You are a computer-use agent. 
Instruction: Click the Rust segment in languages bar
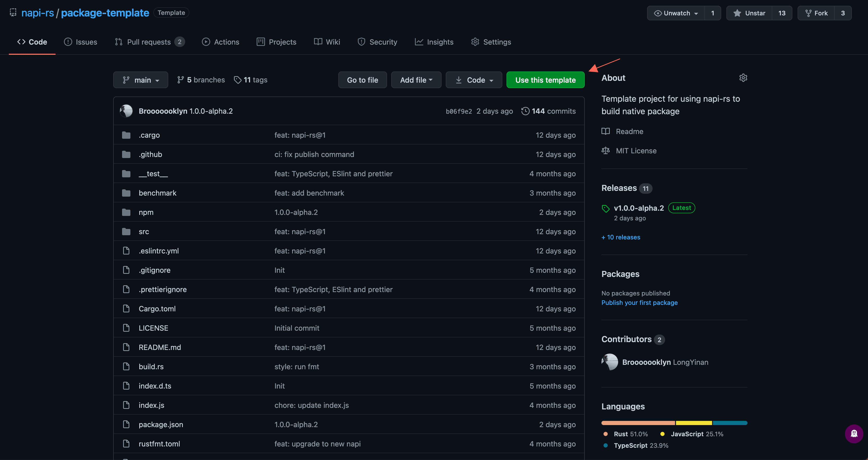(x=638, y=423)
